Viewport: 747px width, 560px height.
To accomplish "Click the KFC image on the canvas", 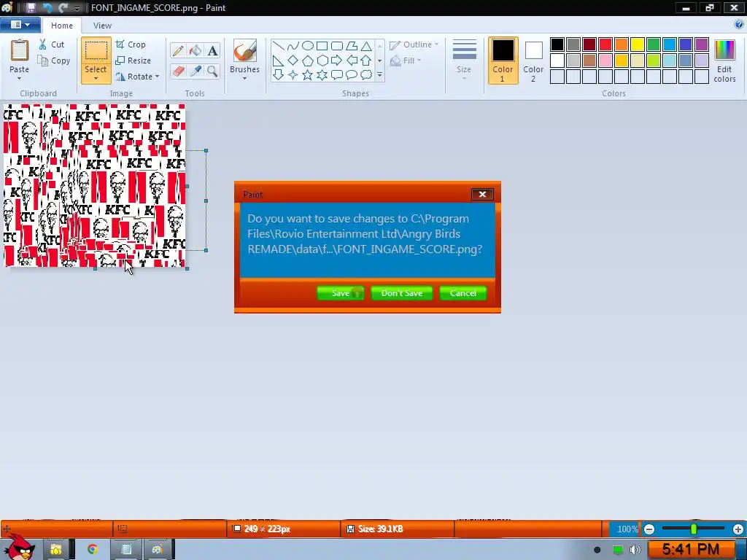I will point(94,186).
